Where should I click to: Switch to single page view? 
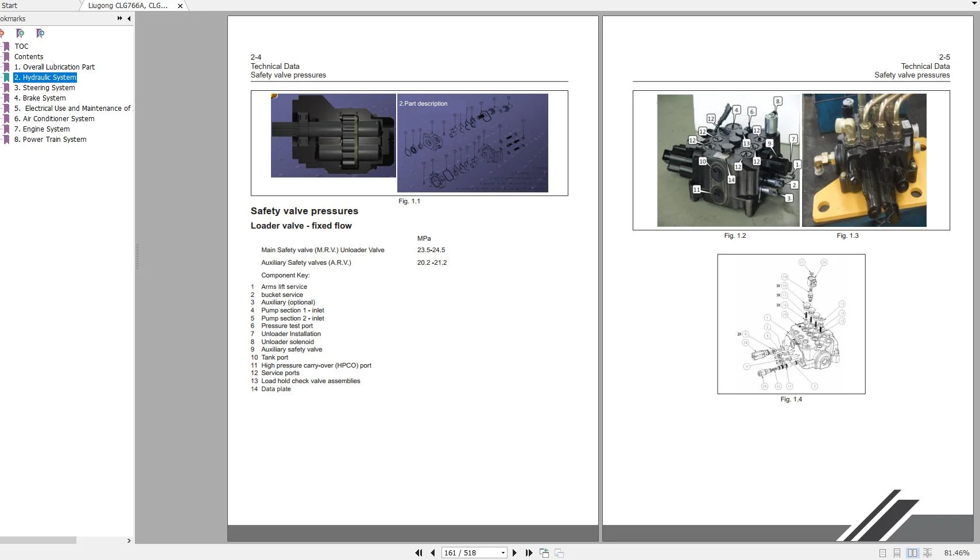tap(882, 553)
